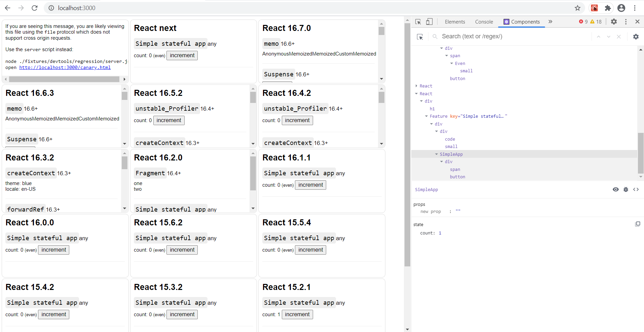The width and height of the screenshot is (644, 332).
Task: View source for SimpleApp component
Action: (x=636, y=189)
